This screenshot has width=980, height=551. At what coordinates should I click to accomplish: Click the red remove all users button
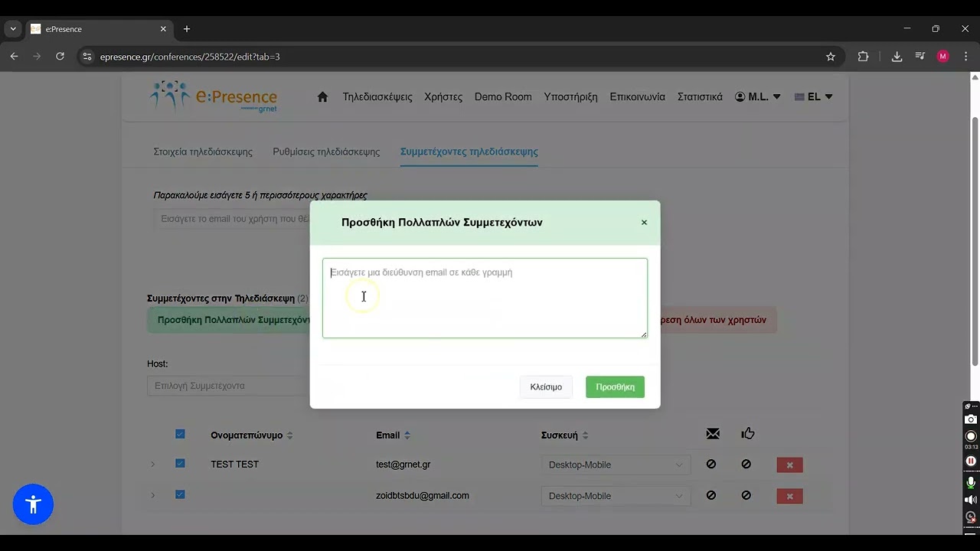point(718,320)
